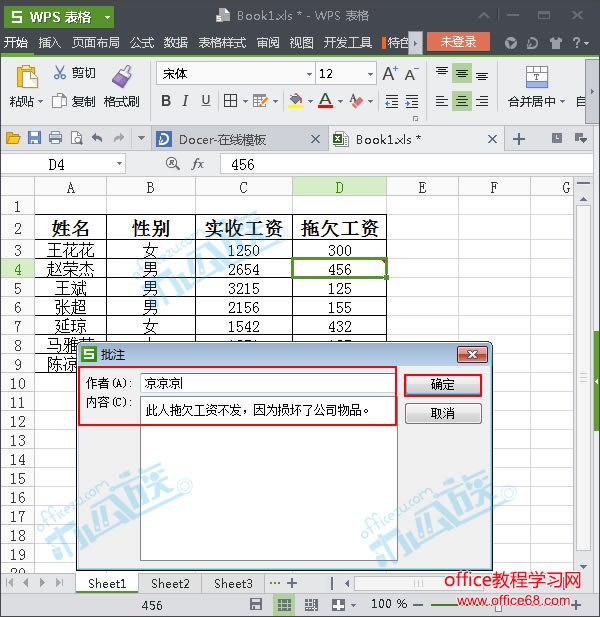
Task: Switch to normal view icon in status bar
Action: tap(284, 605)
